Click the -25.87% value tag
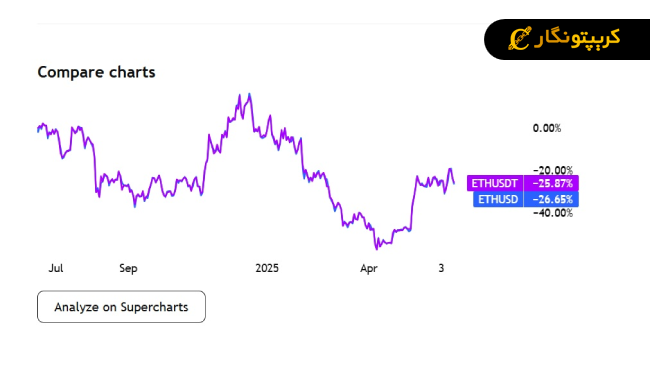This screenshot has height=365, width=650. coord(551,183)
